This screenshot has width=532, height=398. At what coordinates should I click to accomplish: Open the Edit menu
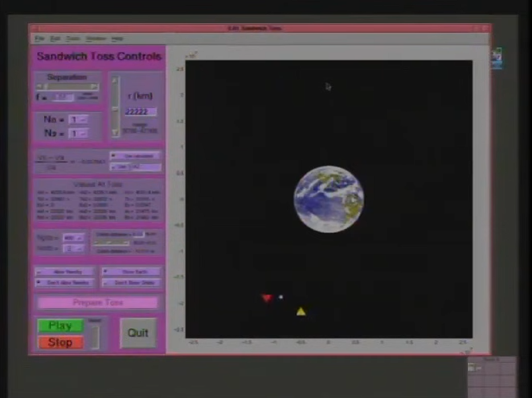[55, 38]
